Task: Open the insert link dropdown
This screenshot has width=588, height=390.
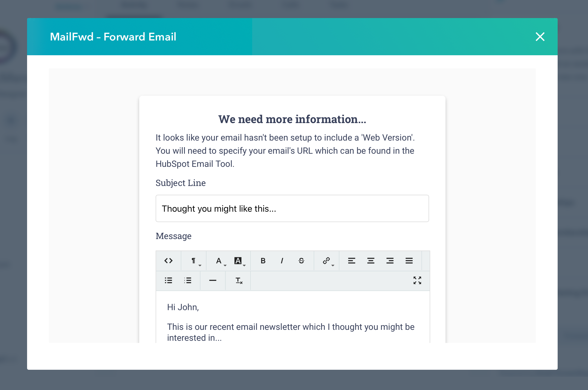Action: [x=327, y=261]
